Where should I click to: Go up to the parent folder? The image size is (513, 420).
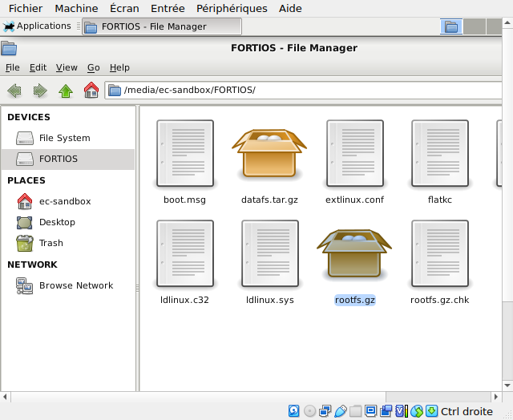click(x=66, y=91)
